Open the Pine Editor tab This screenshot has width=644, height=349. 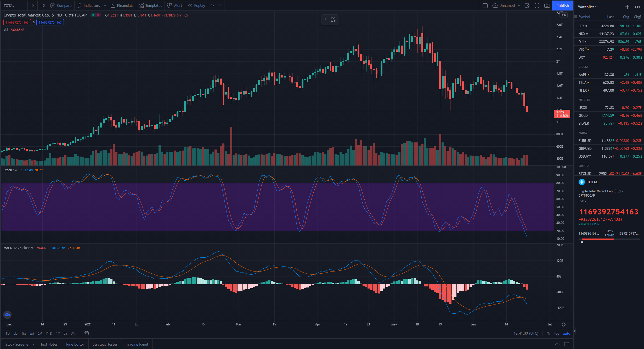pos(75,344)
